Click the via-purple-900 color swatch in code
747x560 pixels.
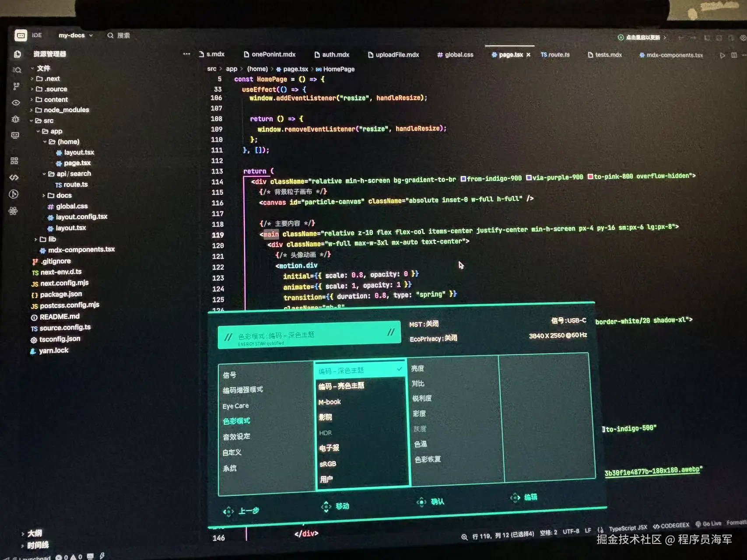tap(529, 178)
